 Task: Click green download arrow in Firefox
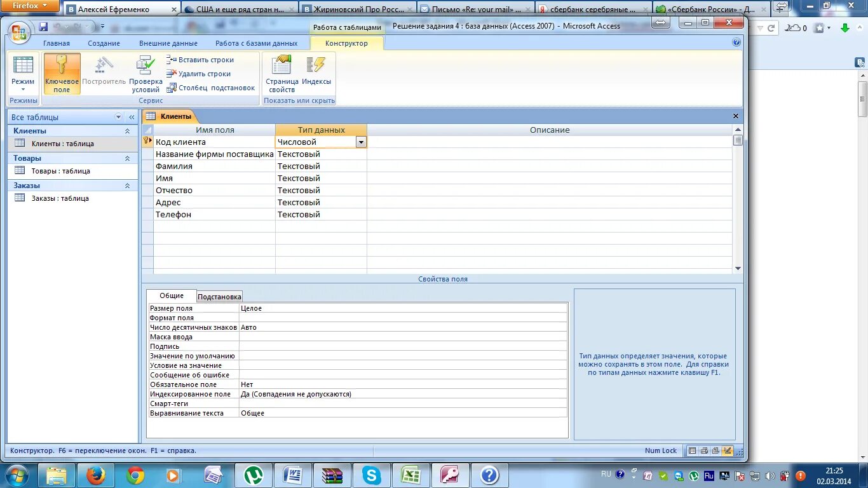pos(845,28)
